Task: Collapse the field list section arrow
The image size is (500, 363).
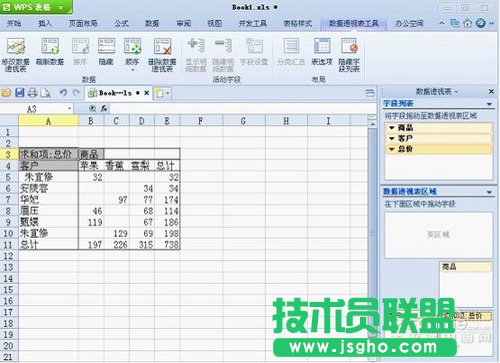Action: (489, 104)
